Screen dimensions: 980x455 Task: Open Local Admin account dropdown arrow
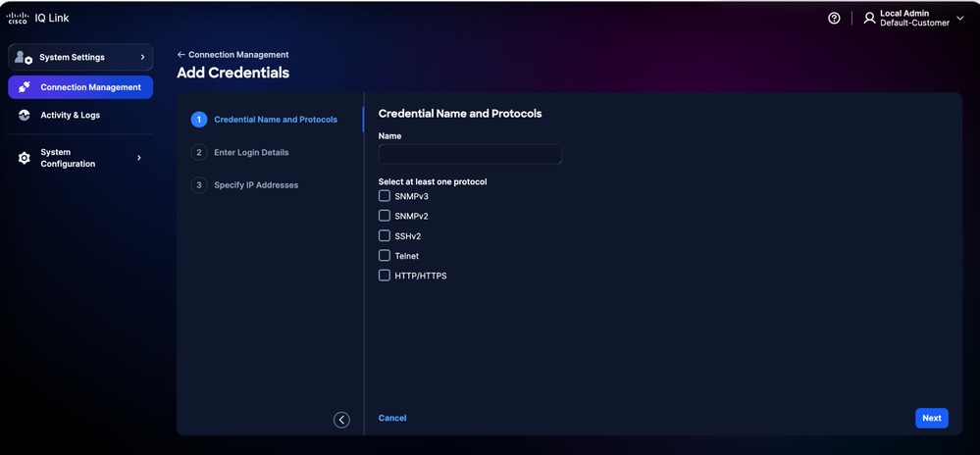point(960,18)
